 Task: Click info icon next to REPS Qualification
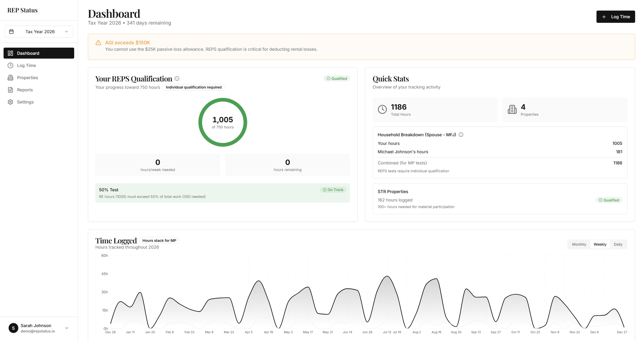pos(177,78)
